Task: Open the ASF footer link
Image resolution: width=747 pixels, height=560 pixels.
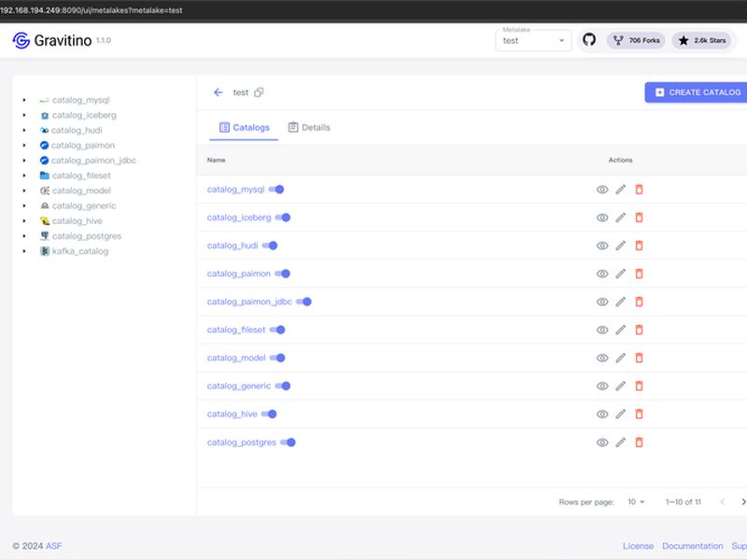Action: point(54,546)
